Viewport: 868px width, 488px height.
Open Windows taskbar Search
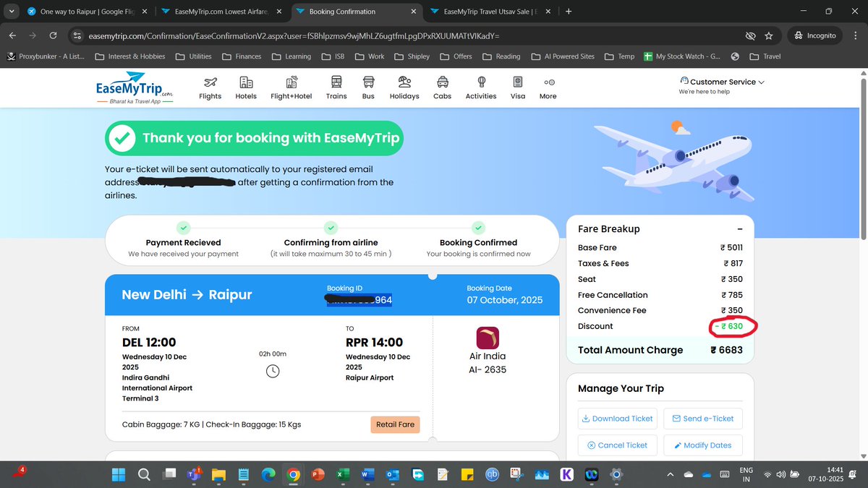[144, 474]
